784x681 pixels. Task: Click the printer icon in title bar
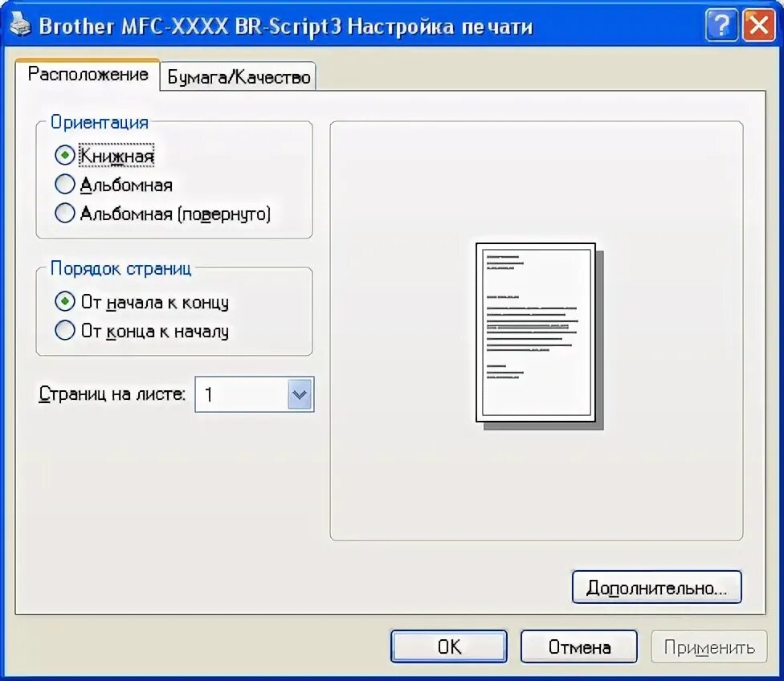point(20,25)
